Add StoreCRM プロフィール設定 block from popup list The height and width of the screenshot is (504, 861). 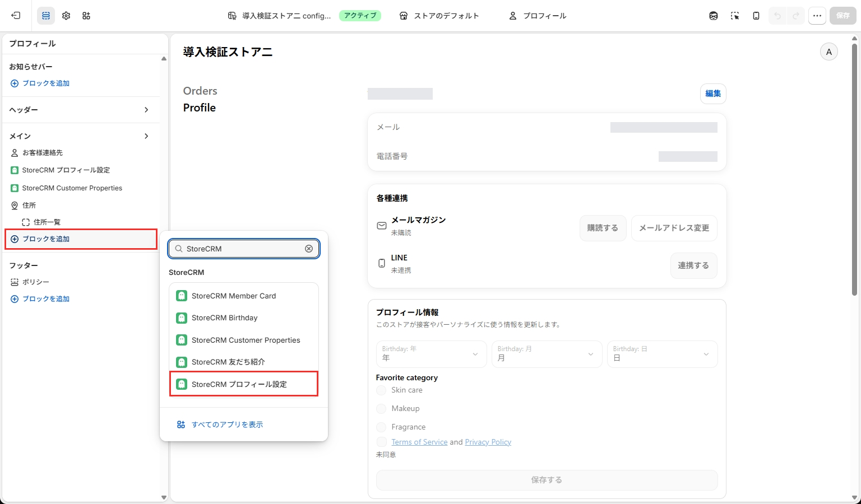point(244,384)
